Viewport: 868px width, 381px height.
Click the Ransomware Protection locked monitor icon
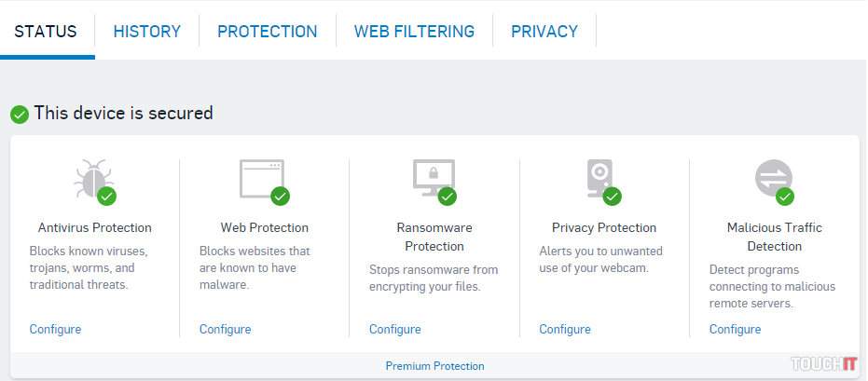[x=433, y=176]
